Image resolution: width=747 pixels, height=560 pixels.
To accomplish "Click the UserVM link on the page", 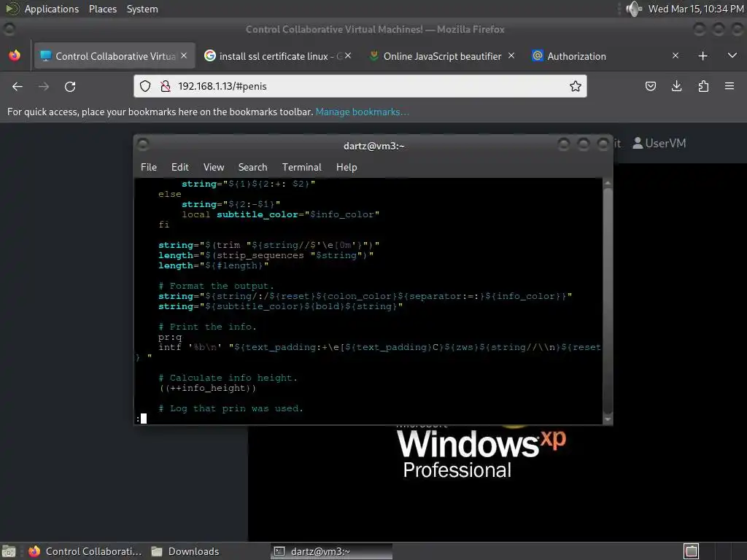I will [x=659, y=144].
